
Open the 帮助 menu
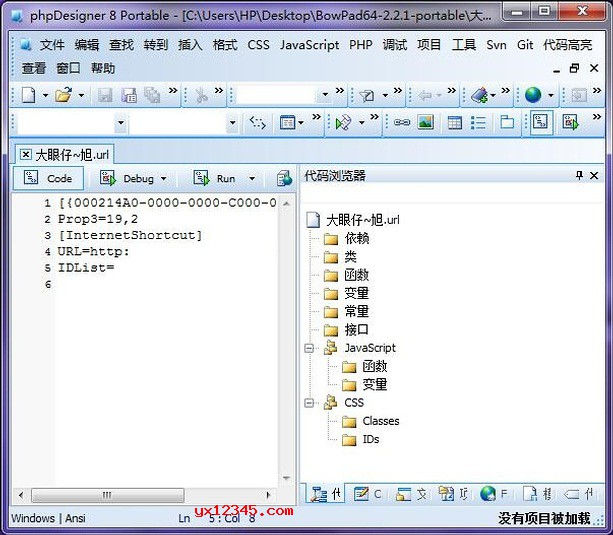click(x=103, y=68)
